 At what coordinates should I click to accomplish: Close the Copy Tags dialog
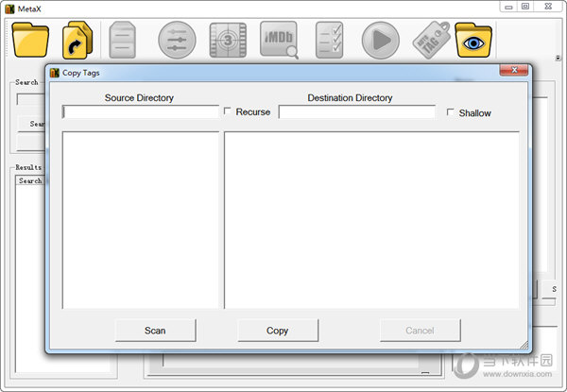[x=514, y=70]
